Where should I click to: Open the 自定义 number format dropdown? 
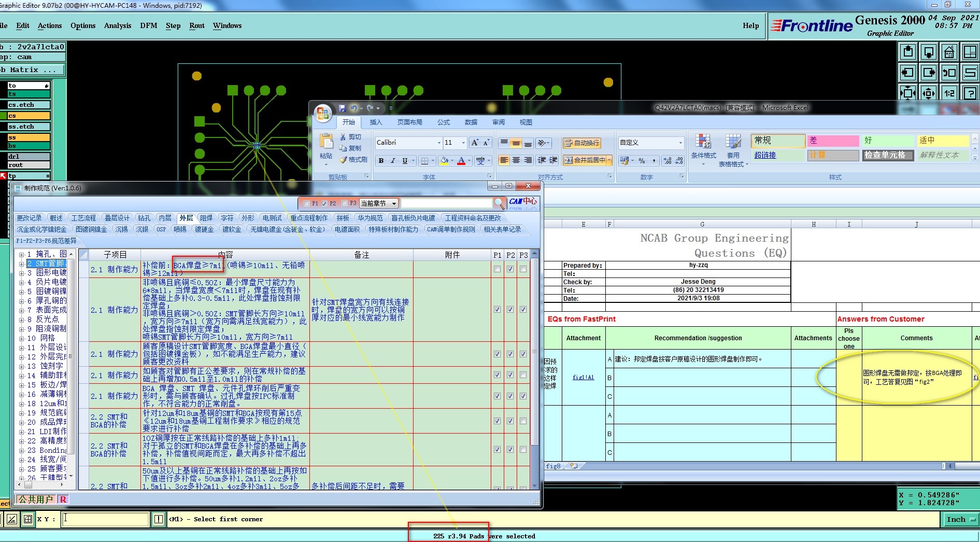680,143
